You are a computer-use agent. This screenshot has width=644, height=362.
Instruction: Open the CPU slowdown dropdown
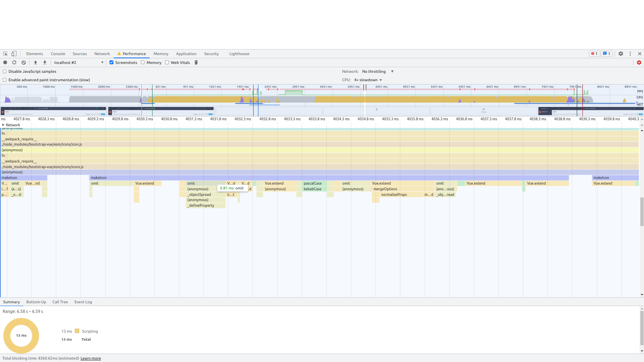[x=368, y=80]
